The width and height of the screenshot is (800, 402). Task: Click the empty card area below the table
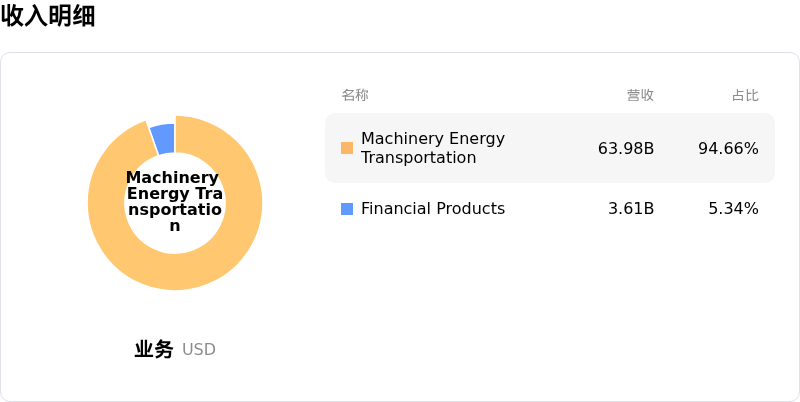pos(550,310)
